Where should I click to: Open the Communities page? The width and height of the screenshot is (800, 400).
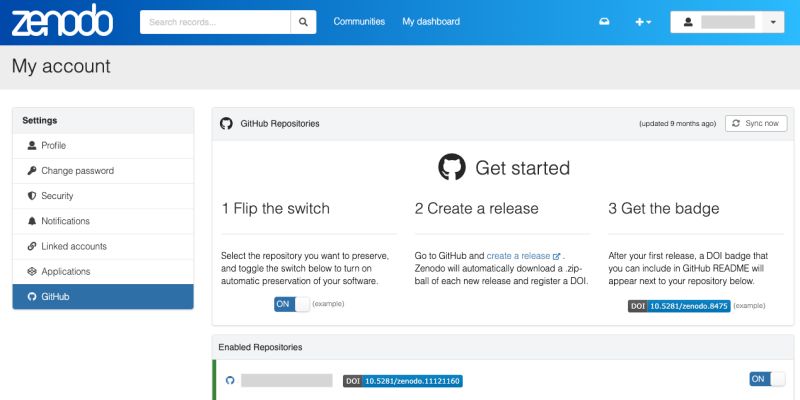click(359, 21)
